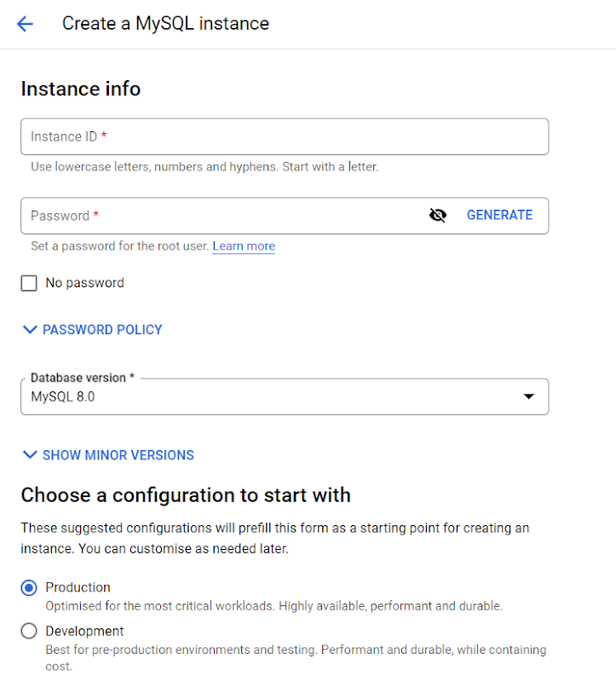Toggle password visibility eye icon
The height and width of the screenshot is (682, 616).
click(438, 216)
